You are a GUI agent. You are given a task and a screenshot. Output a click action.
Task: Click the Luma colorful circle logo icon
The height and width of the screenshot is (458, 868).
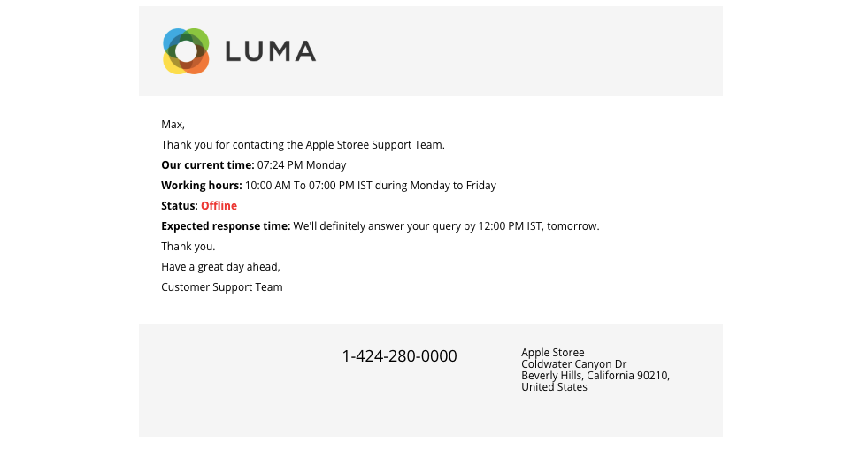tap(186, 51)
